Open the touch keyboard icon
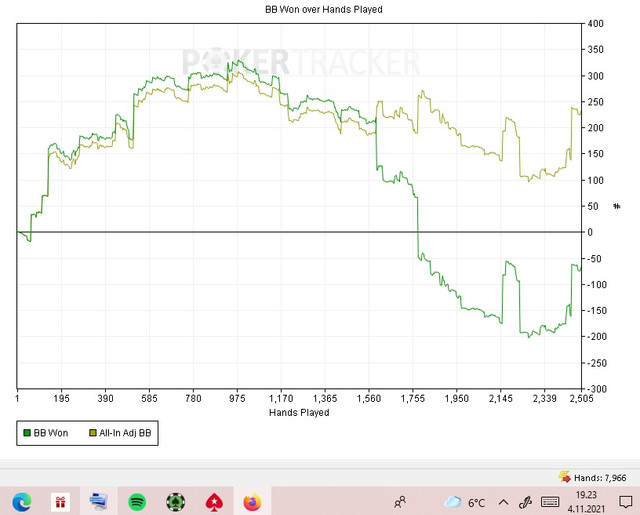Screen dimensions: 640x515 click(x=550, y=502)
